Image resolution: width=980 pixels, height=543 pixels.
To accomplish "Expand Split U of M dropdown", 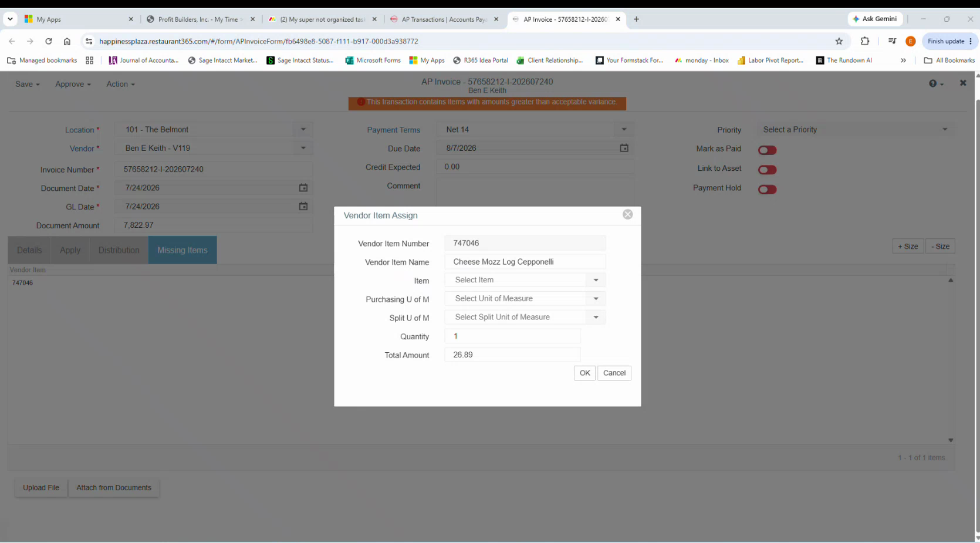I will click(596, 317).
